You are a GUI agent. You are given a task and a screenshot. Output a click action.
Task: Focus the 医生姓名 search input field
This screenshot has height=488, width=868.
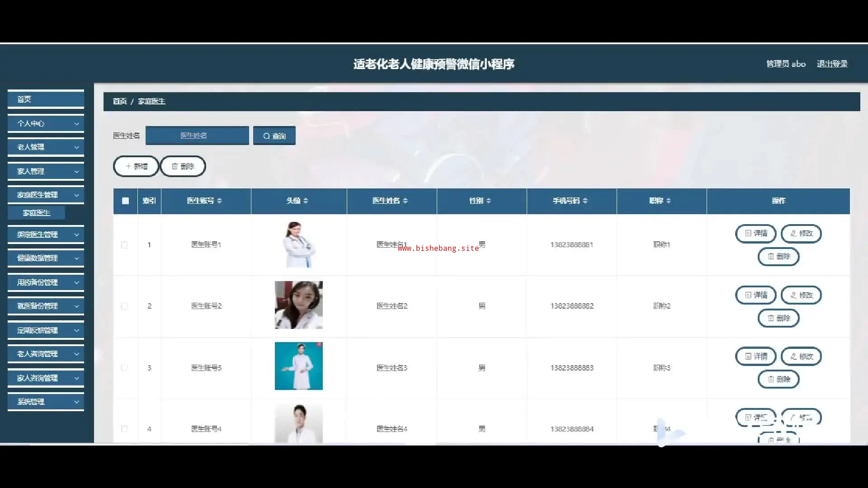click(x=197, y=136)
